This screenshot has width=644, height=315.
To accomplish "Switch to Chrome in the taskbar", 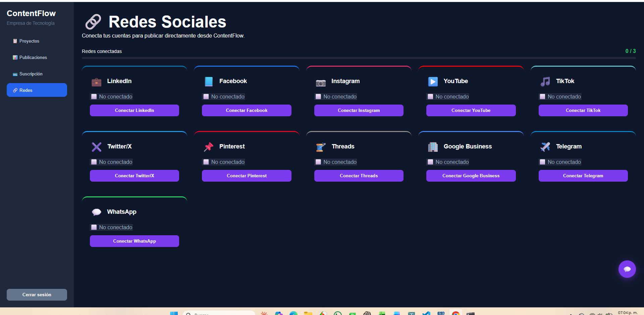I will click(x=455, y=313).
